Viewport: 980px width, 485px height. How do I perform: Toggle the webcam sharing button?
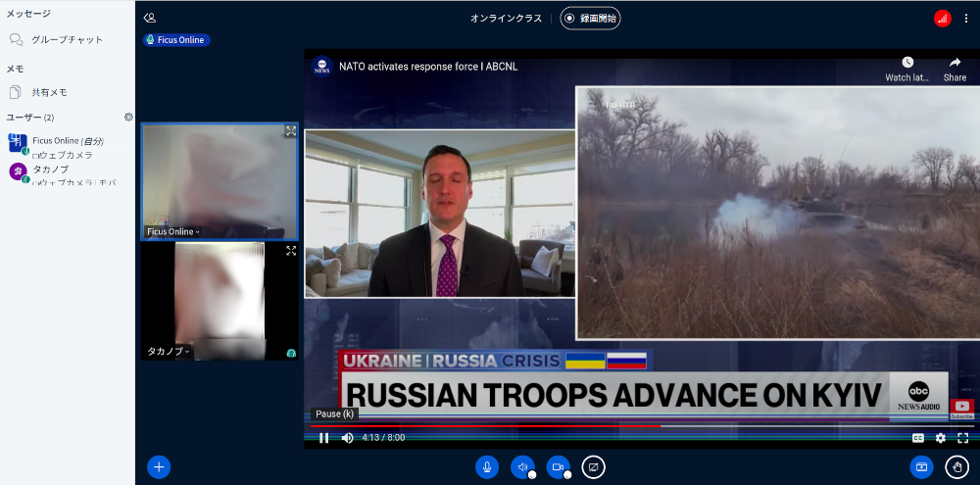[x=559, y=467]
